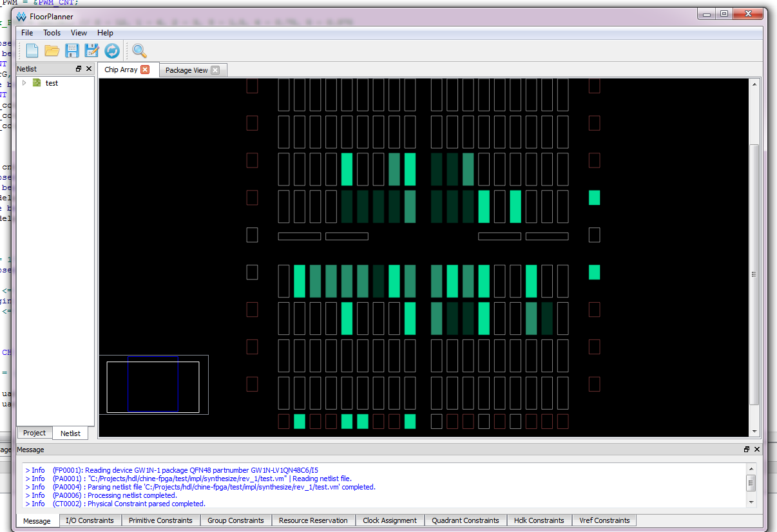Screen dimensions: 777x532
Task: Open the File menu
Action: [x=27, y=33]
